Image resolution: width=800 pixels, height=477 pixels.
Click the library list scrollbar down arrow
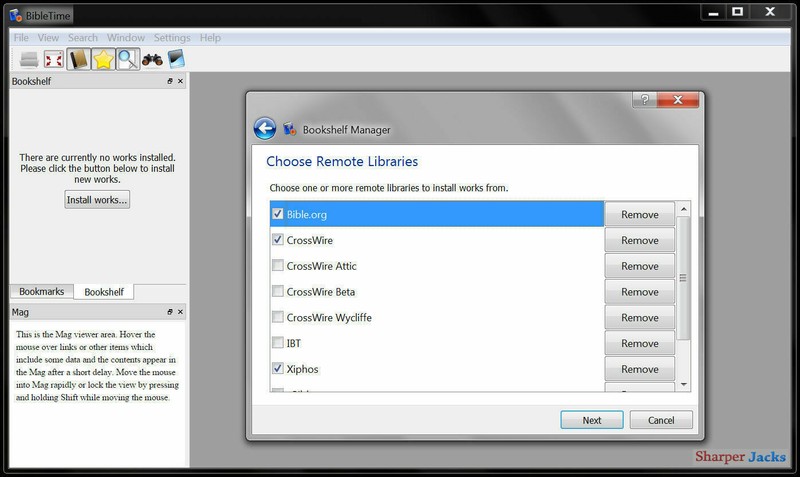[x=684, y=384]
